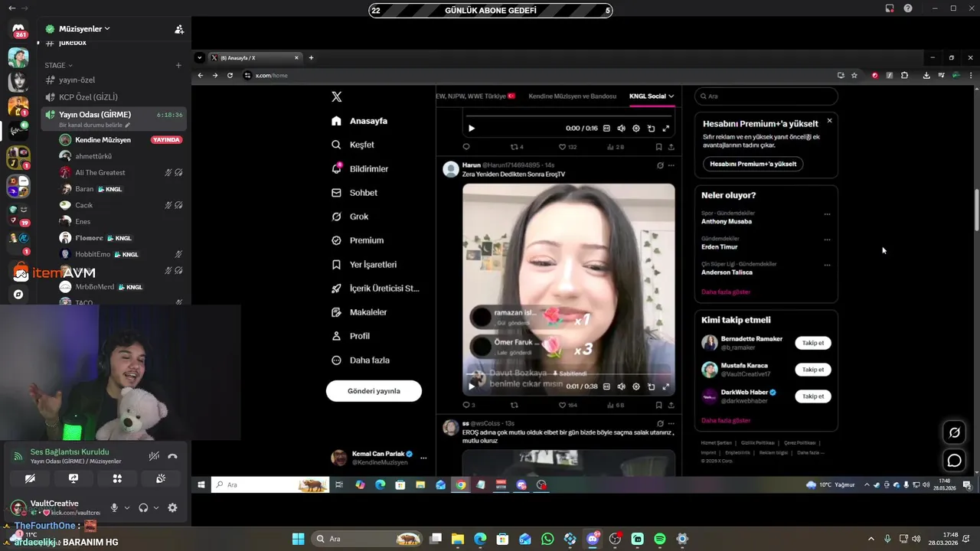The width and height of the screenshot is (980, 551).
Task: Toggle noise suppression in Discord
Action: click(154, 456)
